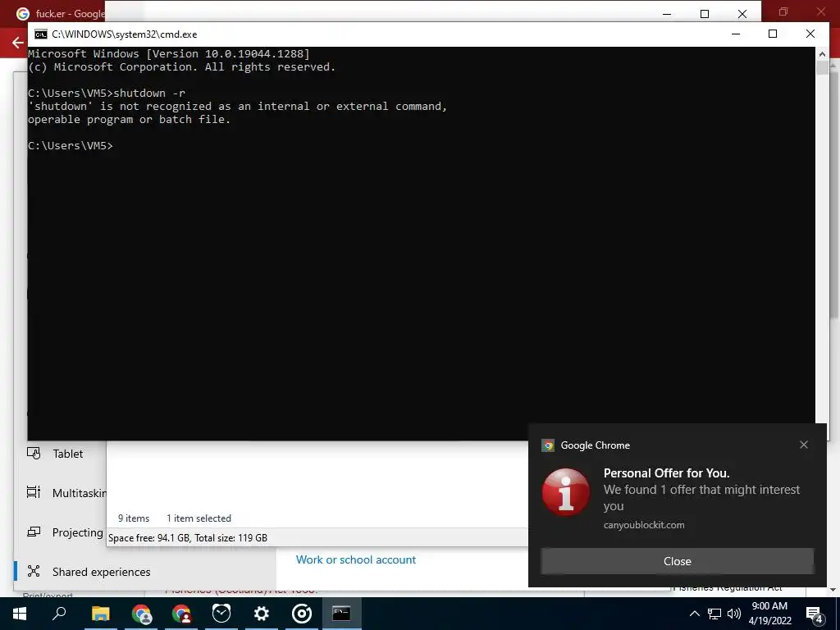The image size is (840, 630).
Task: Click the Personal Offer for You headline
Action: (x=666, y=473)
